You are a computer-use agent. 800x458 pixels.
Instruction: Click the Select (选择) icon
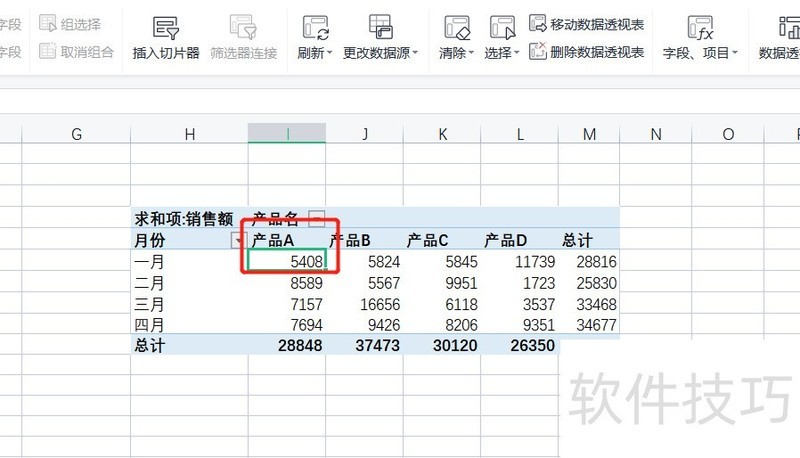point(502,28)
